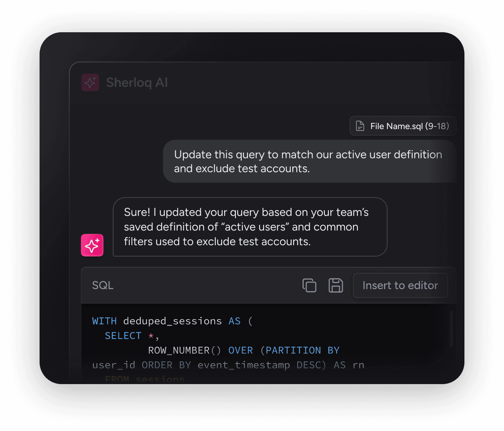Click the pink sparkle assistant avatar

pos(92,245)
